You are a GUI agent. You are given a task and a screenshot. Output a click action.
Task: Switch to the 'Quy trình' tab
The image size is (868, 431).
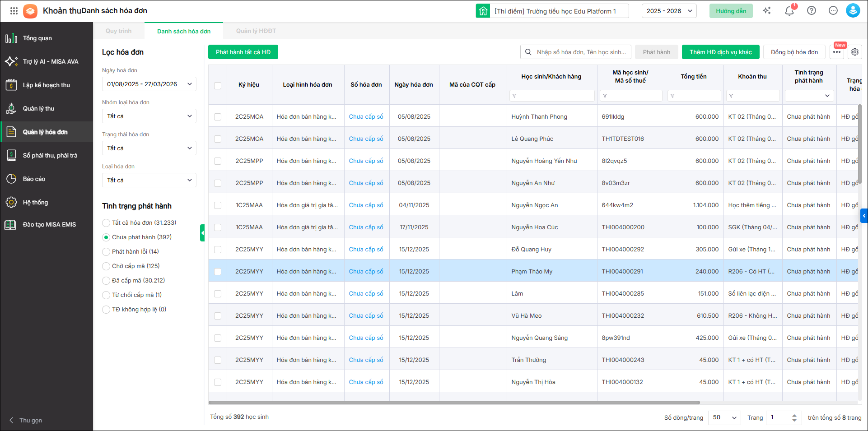pos(118,31)
